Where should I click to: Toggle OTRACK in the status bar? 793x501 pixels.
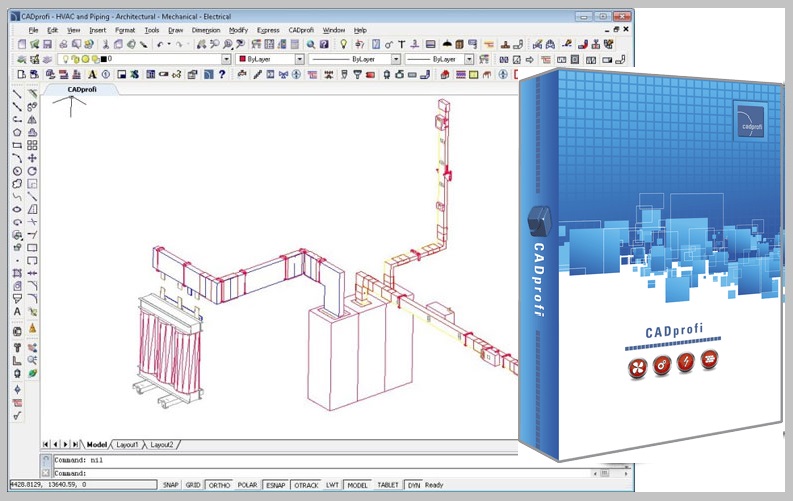pyautogui.click(x=306, y=485)
